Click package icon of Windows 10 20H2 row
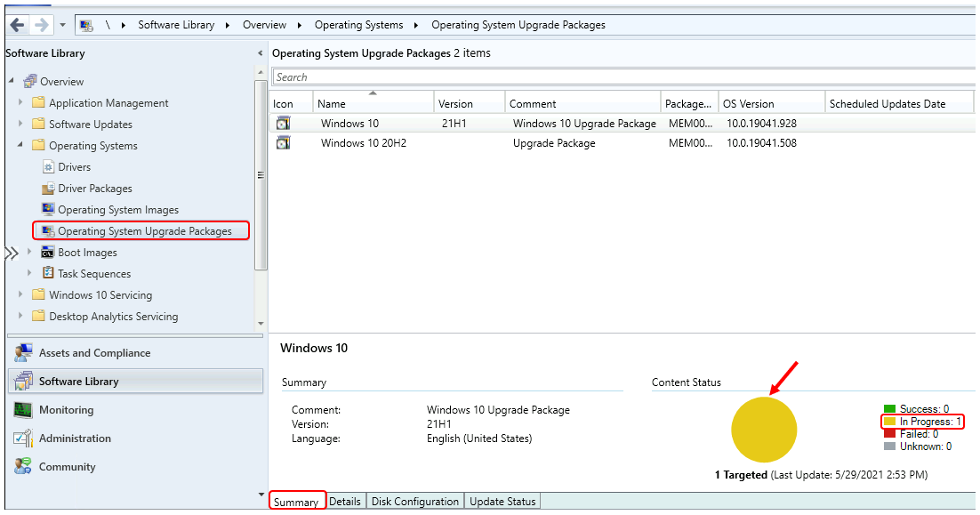The width and height of the screenshot is (980, 515). click(x=283, y=143)
